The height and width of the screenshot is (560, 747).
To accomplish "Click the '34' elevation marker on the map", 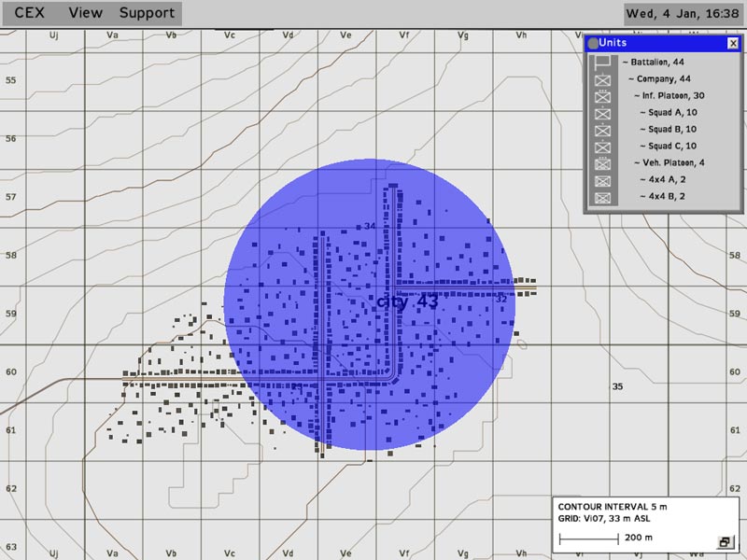I will [x=370, y=226].
